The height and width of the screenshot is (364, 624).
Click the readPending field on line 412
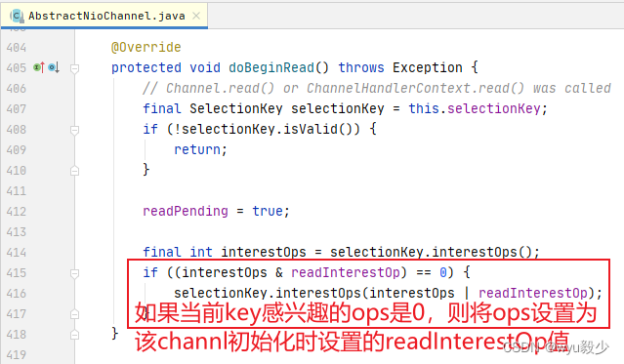tap(185, 211)
